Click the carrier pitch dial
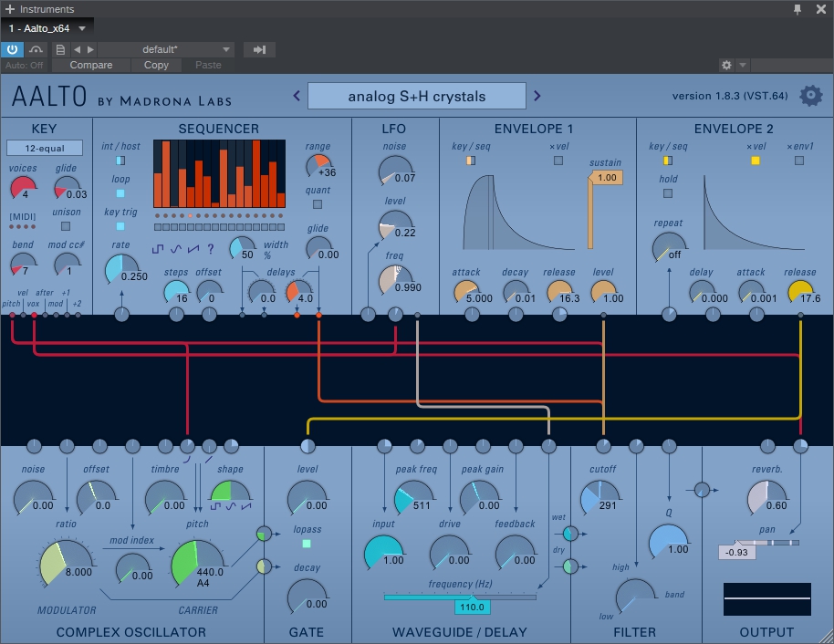 [197, 565]
